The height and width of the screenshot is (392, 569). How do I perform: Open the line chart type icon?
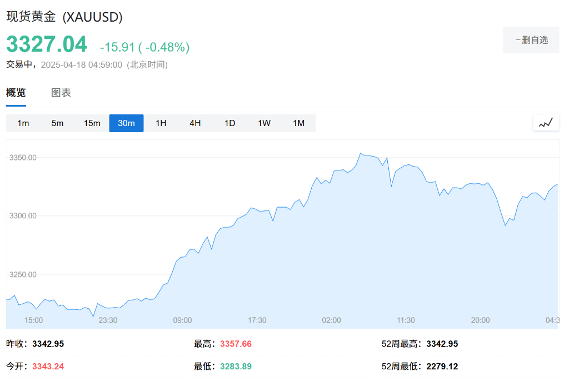546,123
